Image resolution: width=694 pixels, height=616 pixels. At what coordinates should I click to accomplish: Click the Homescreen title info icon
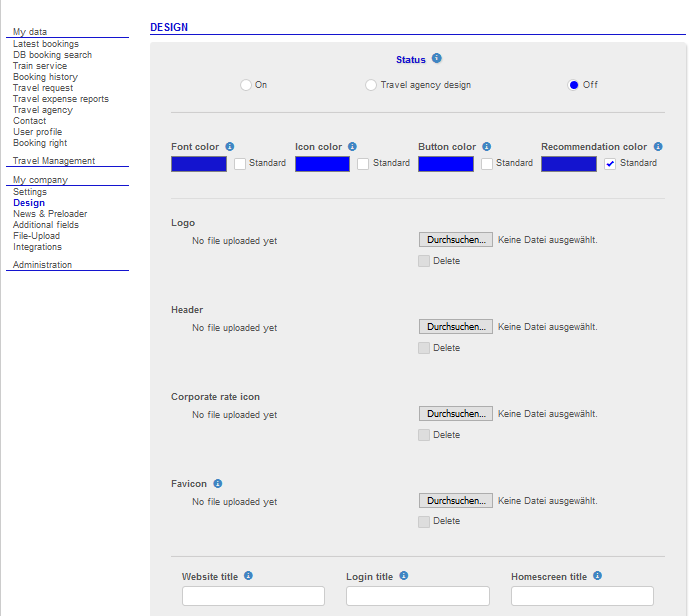[x=598, y=575]
